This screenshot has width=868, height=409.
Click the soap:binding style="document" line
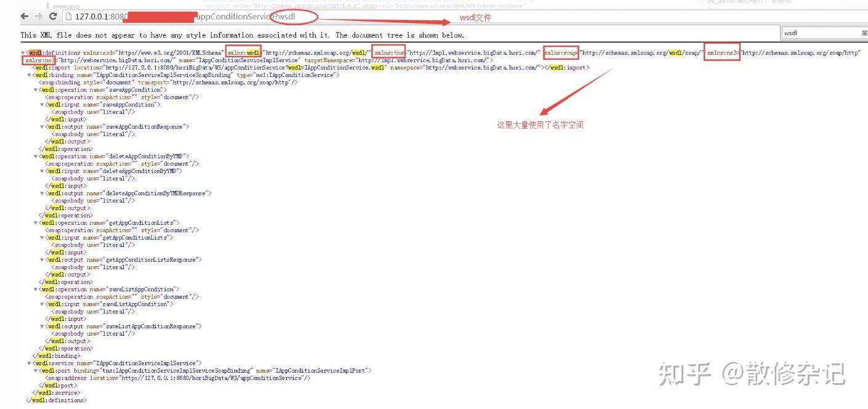(x=168, y=83)
